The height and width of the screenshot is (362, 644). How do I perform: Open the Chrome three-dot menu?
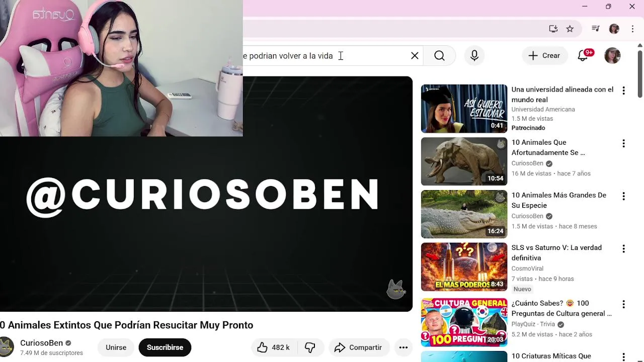coord(632,29)
